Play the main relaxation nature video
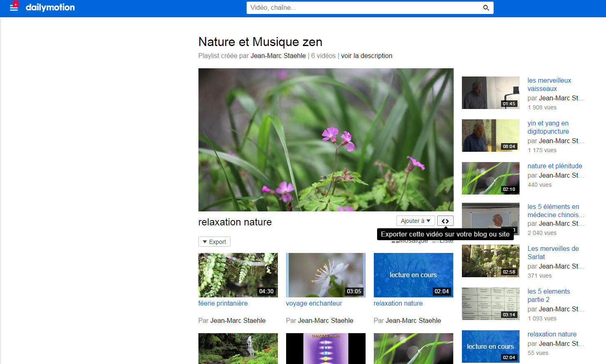 pos(326,140)
